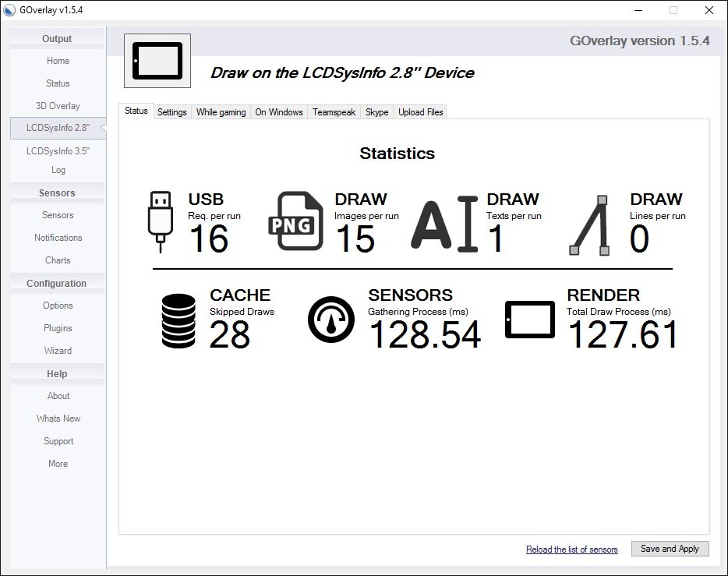Open the Plugins configuration page

pyautogui.click(x=58, y=328)
